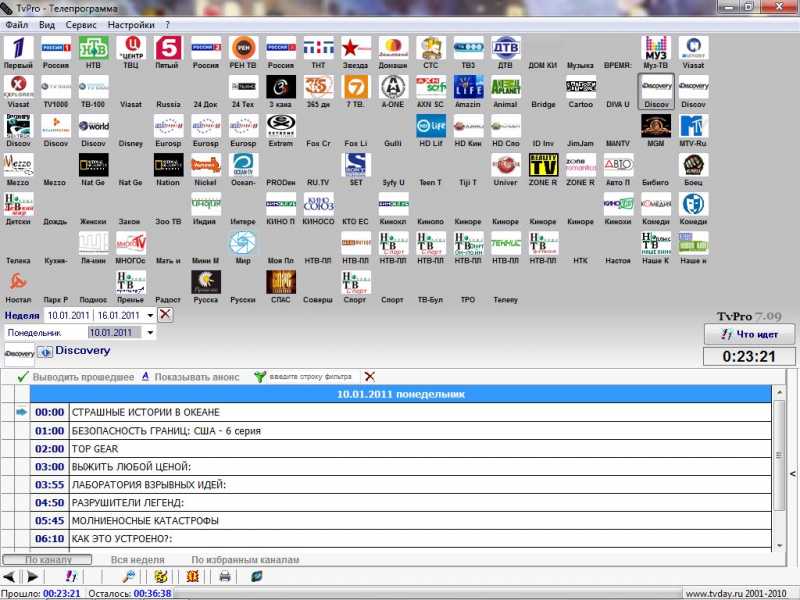Click the 10.01.2011 понедельник date header
Screen dimensions: 800x600
[401, 394]
